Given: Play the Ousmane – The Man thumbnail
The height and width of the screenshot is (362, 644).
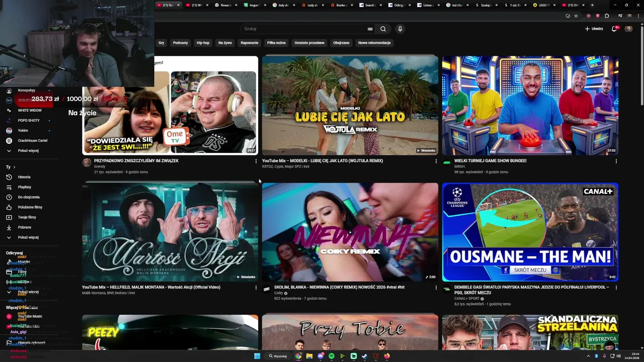Looking at the screenshot, I should [530, 232].
